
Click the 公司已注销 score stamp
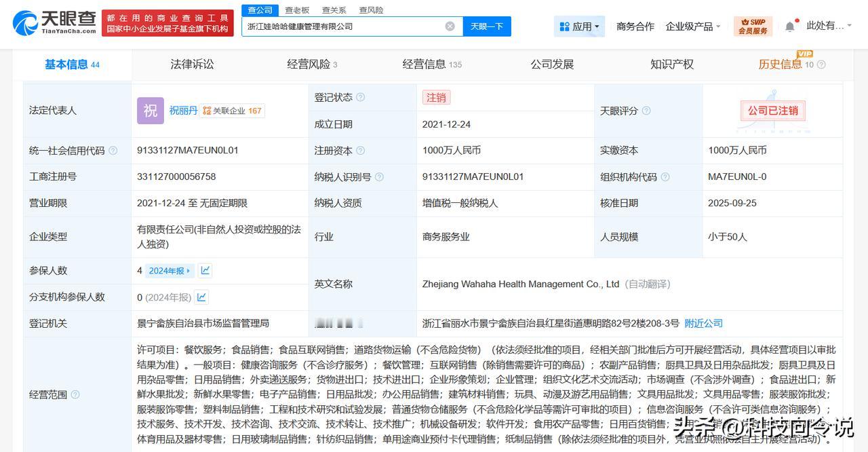click(x=773, y=111)
